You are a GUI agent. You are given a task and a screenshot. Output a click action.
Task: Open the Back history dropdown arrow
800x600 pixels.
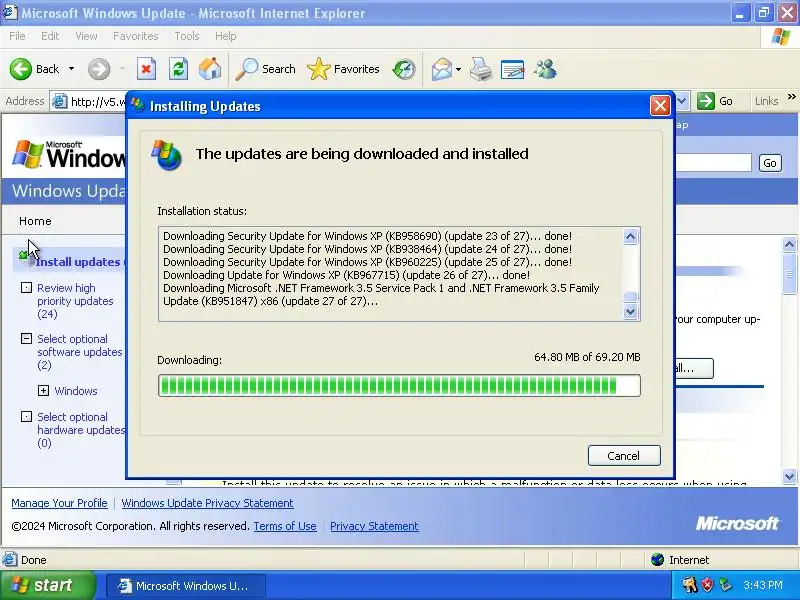point(71,69)
